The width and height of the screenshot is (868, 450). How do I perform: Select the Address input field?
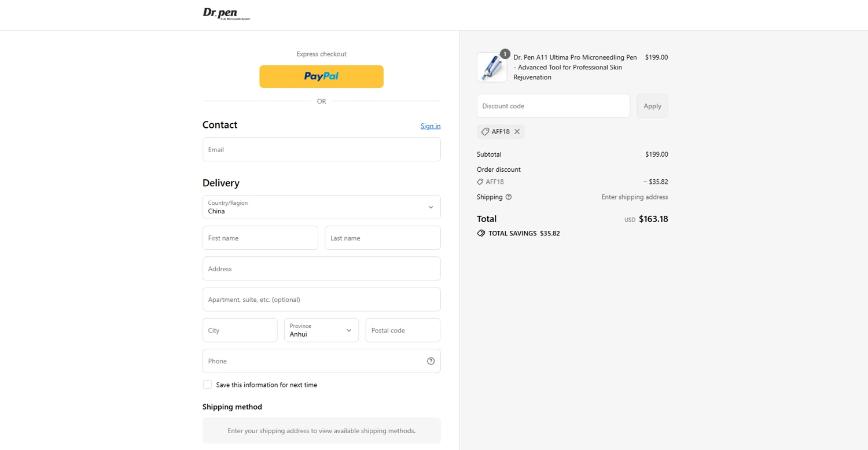321,269
